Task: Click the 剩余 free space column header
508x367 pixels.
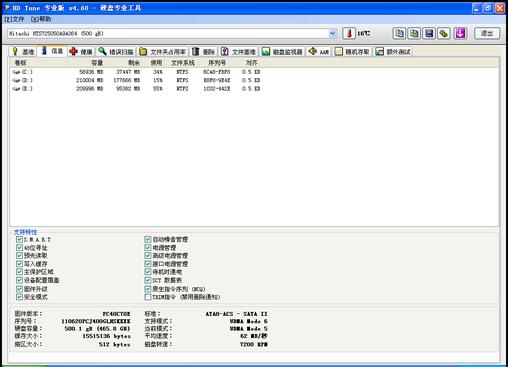Action: click(x=134, y=63)
